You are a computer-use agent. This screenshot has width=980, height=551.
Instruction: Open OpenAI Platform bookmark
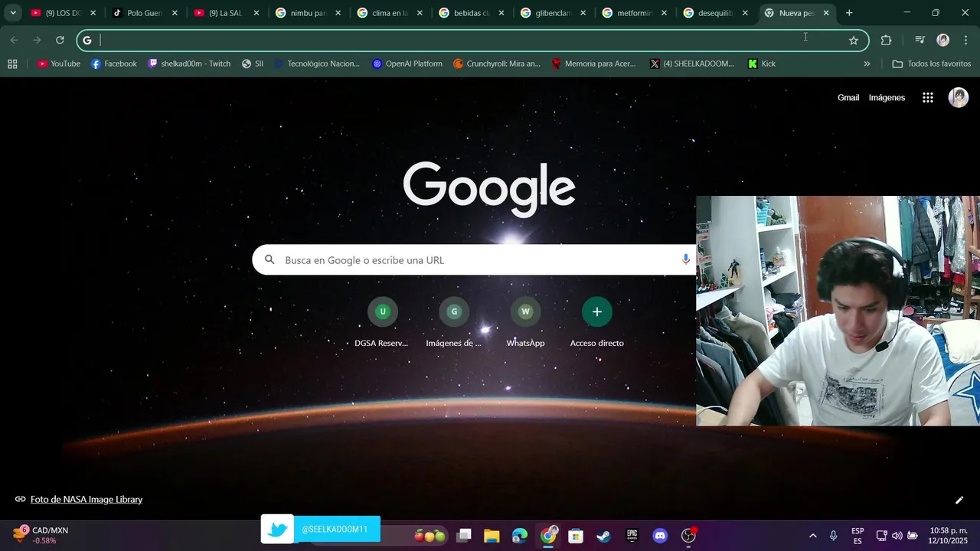[x=407, y=64]
